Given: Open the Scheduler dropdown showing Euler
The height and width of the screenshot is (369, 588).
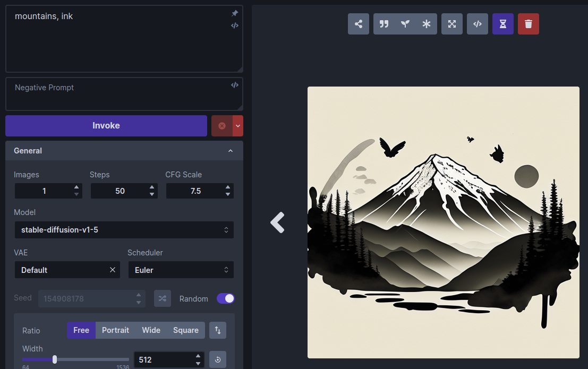Looking at the screenshot, I should [x=181, y=270].
